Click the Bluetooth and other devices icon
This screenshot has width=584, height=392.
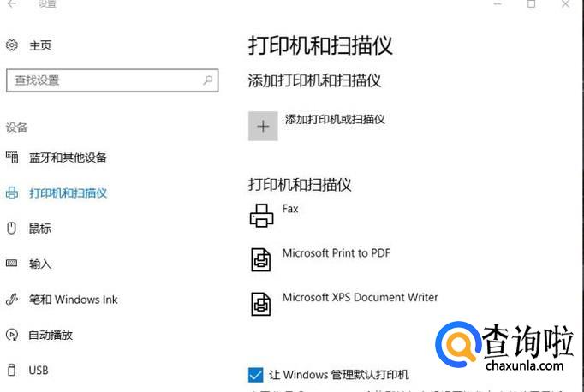point(12,157)
